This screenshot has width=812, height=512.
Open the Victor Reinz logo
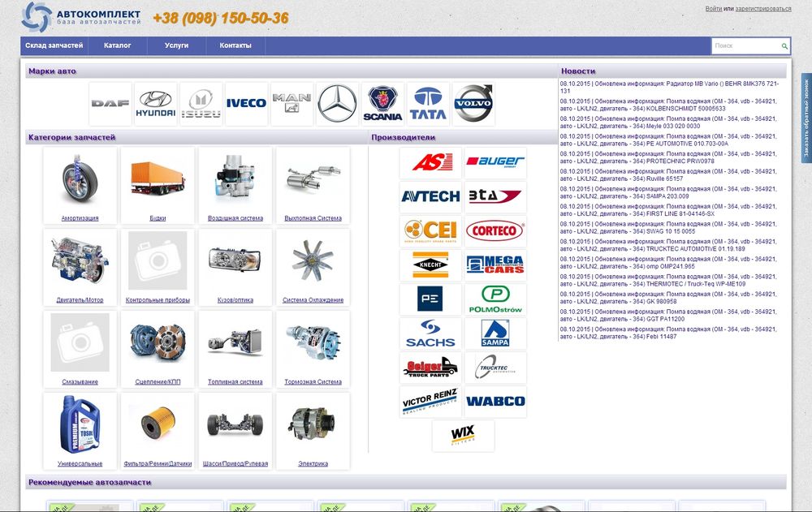coord(430,402)
